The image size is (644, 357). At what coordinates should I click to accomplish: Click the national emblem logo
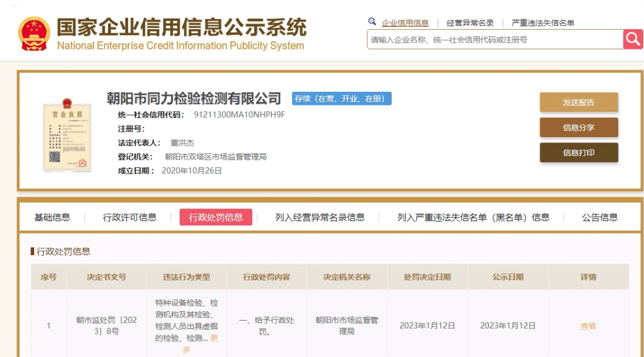[x=34, y=34]
